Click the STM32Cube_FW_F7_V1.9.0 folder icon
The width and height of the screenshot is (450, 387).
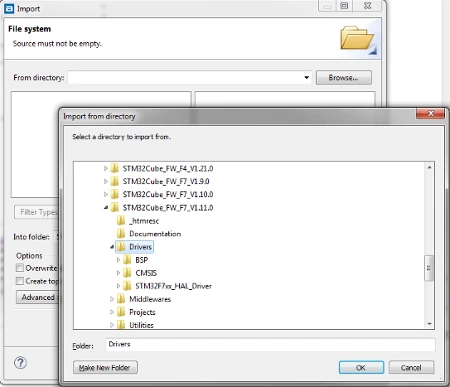tap(114, 181)
